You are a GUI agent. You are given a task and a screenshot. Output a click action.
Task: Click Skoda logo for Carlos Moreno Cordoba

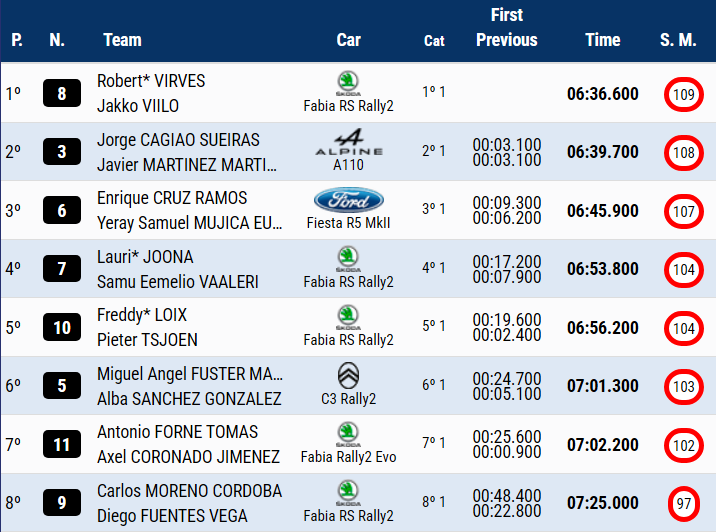coord(348,492)
